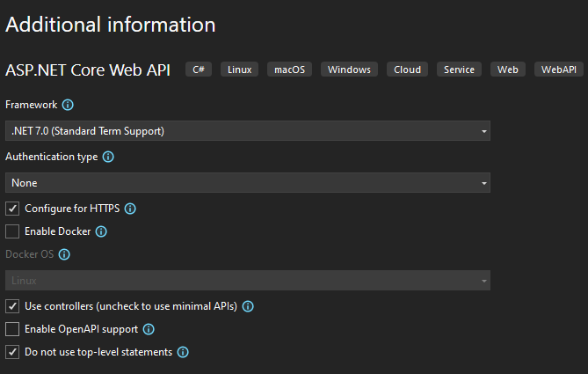Select the macOS tag
588x374 pixels.
click(x=289, y=70)
